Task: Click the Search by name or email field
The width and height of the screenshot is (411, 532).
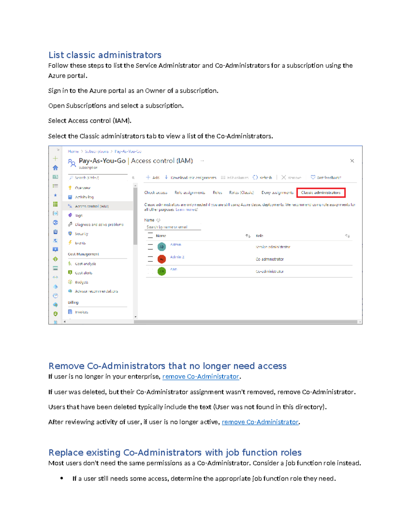Action: (173, 227)
